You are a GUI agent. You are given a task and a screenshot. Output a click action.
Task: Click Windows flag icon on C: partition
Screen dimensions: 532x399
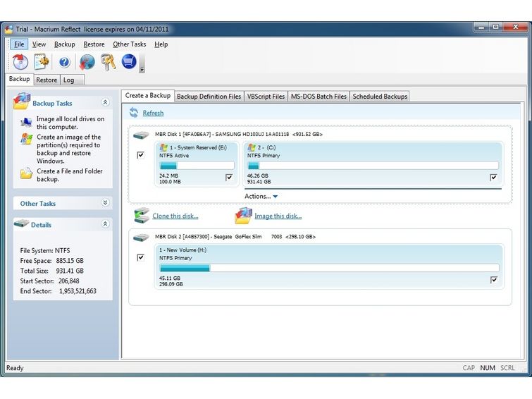[x=252, y=147]
